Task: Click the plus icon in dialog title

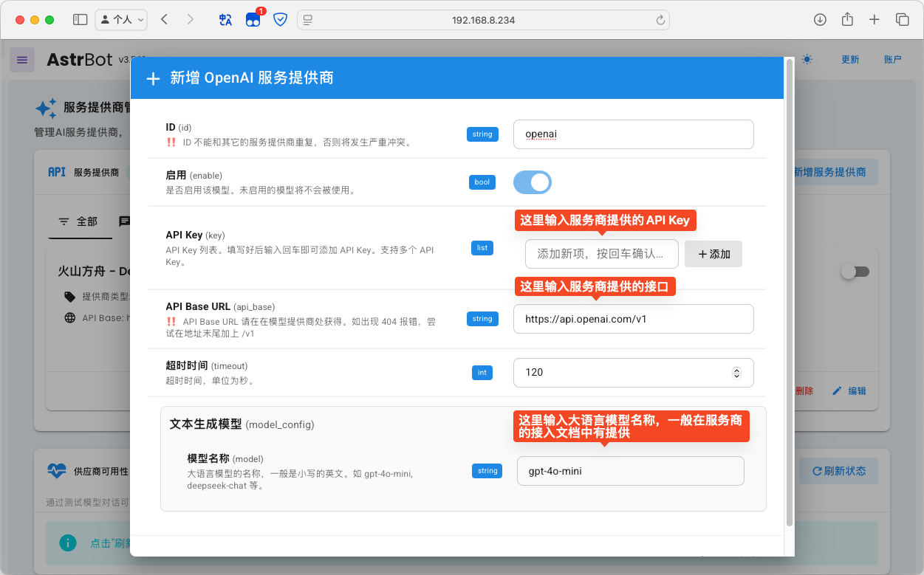Action: click(153, 78)
